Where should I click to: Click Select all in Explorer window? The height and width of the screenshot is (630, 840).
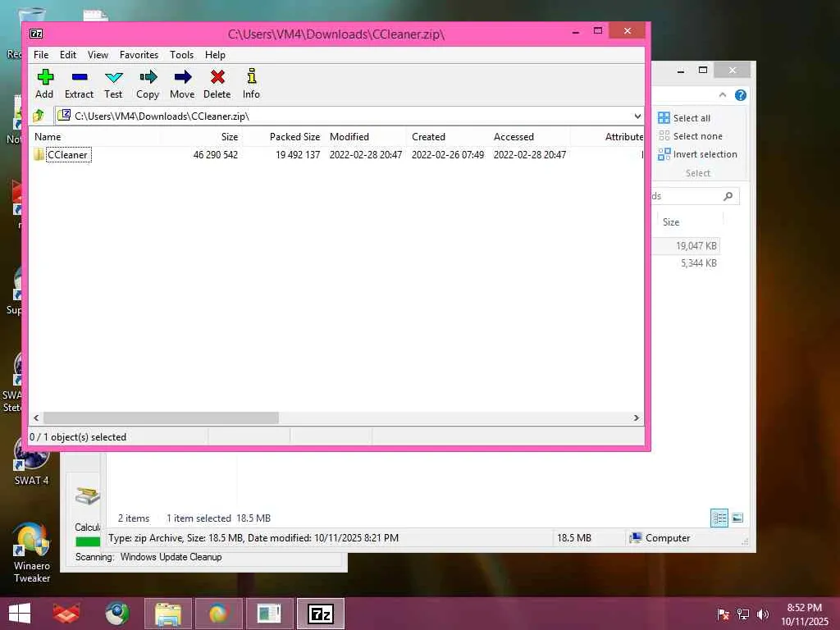(x=684, y=118)
